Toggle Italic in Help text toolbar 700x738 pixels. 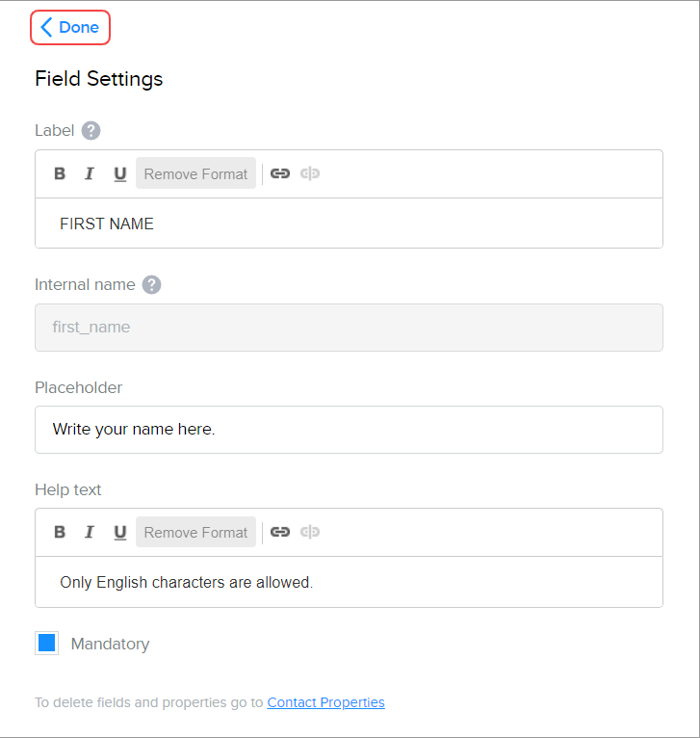click(90, 533)
